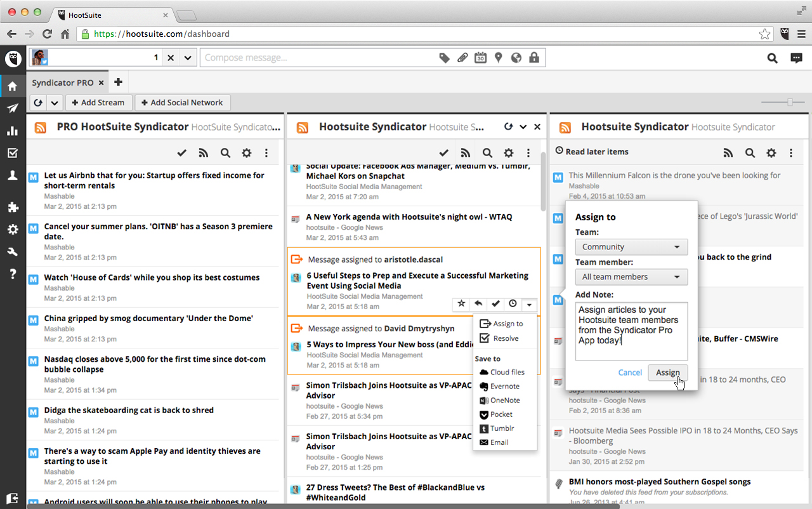Refresh the middle Hootsuite Syndicator stream header
This screenshot has width=812, height=509.
coord(508,127)
